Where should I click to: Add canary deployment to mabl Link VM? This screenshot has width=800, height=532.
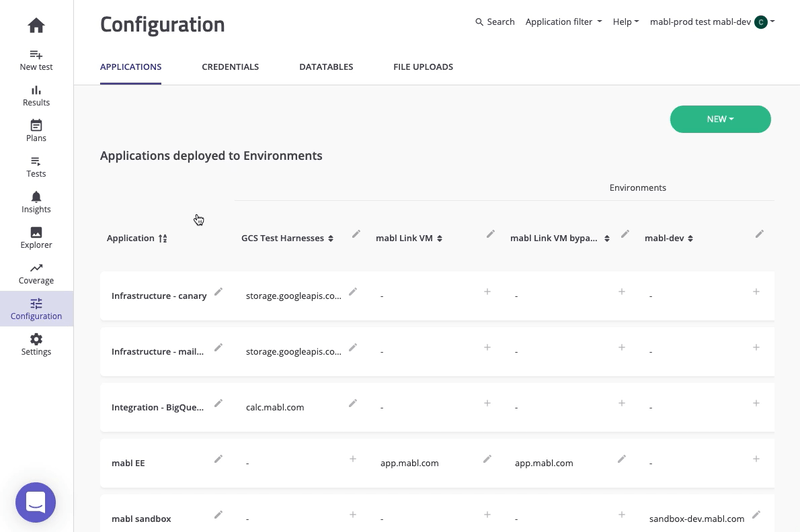[x=487, y=292]
